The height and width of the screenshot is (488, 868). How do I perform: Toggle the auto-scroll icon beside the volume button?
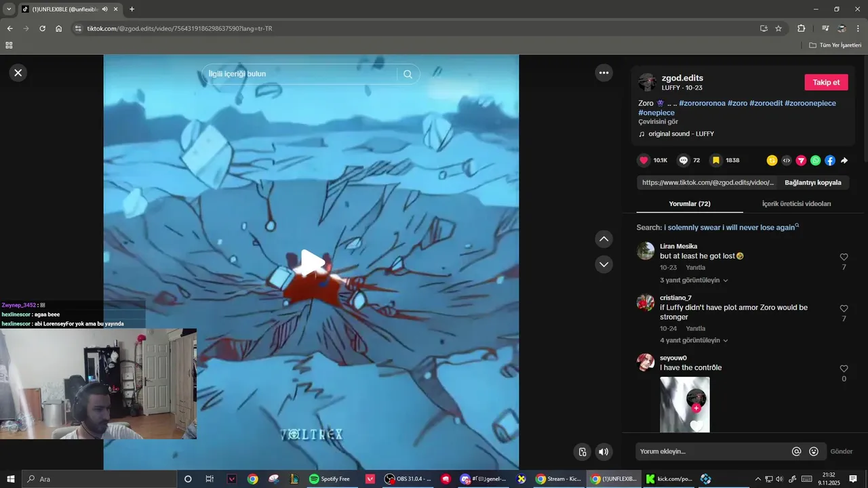click(x=582, y=452)
